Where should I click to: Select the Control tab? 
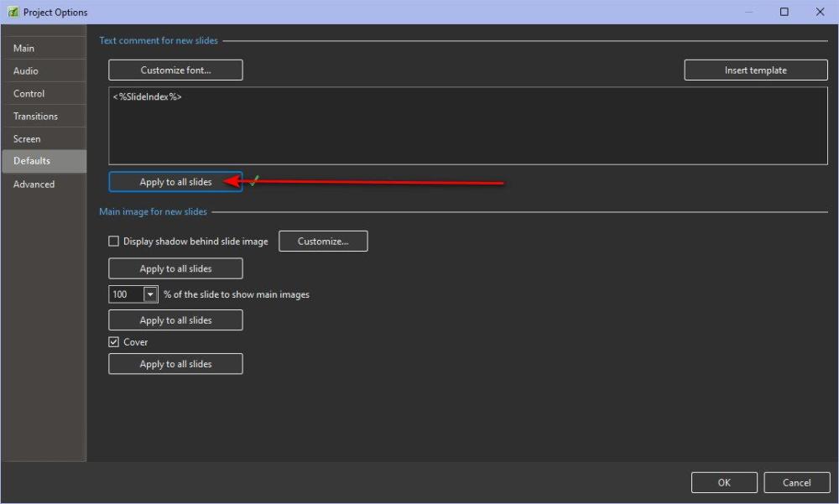pos(29,94)
